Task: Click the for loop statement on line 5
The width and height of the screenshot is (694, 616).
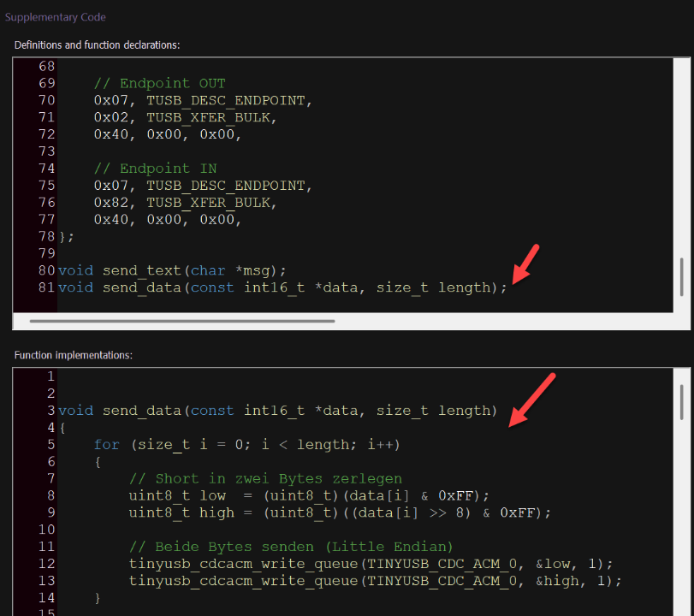Action: [x=246, y=445]
